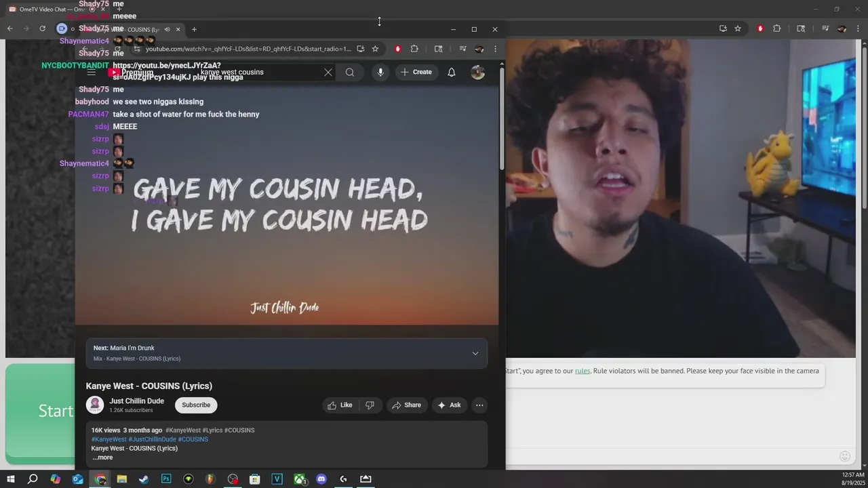Dislike the COUSINS lyrics video
This screenshot has width=868, height=488.
370,405
